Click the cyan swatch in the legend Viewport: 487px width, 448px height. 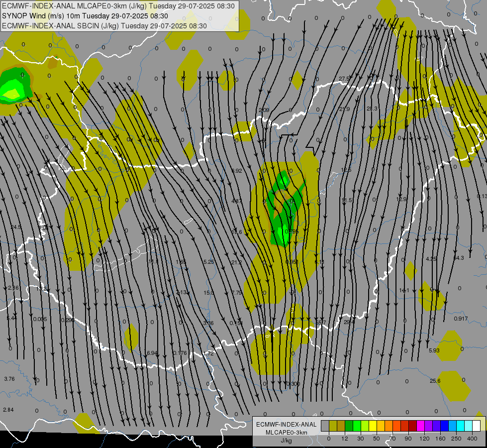click(x=460, y=426)
